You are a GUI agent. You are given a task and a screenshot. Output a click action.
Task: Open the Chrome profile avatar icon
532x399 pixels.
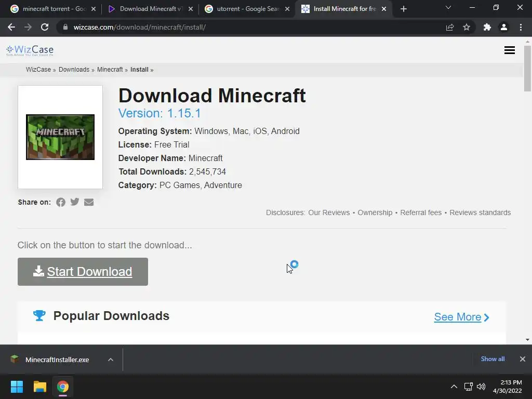point(504,27)
